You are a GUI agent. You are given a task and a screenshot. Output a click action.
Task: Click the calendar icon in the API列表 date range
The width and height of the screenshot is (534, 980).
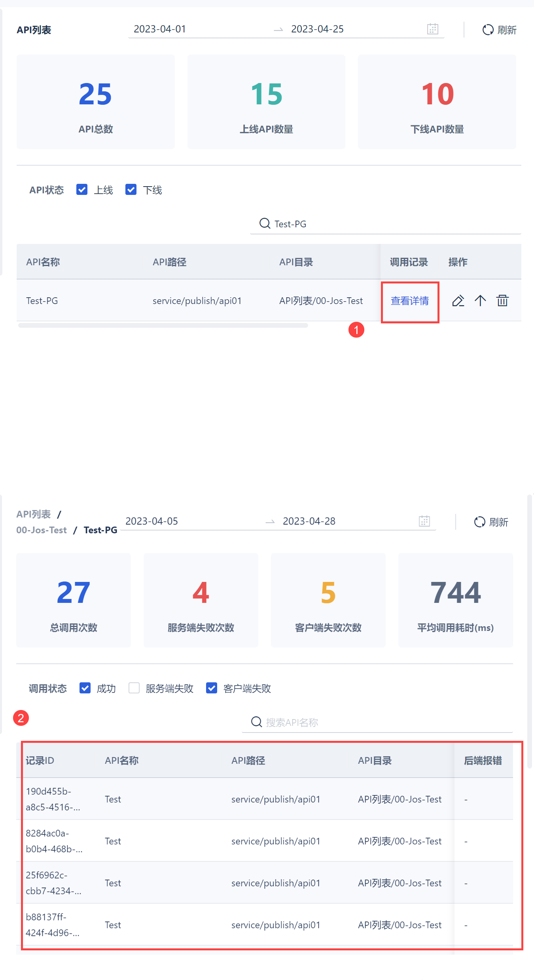[432, 29]
